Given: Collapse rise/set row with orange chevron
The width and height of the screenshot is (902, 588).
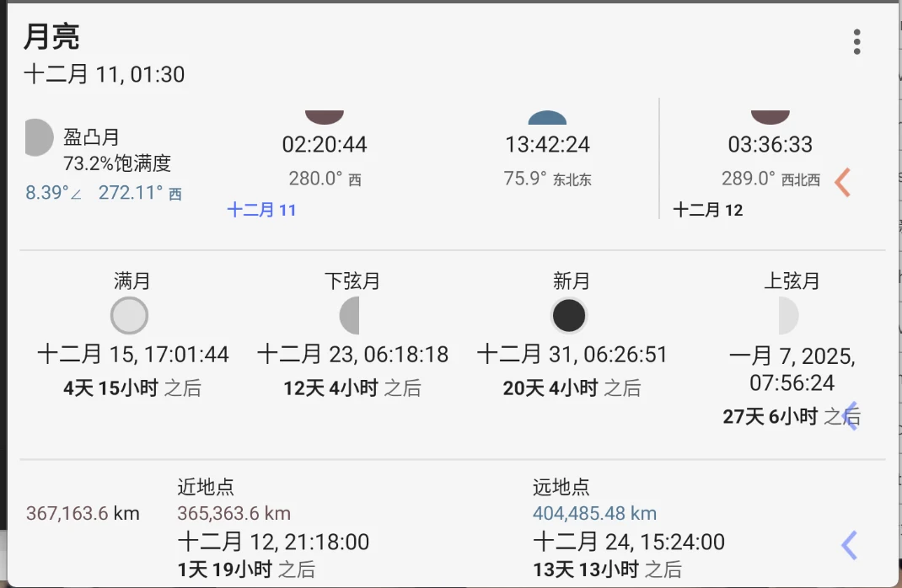Looking at the screenshot, I should pos(842,182).
